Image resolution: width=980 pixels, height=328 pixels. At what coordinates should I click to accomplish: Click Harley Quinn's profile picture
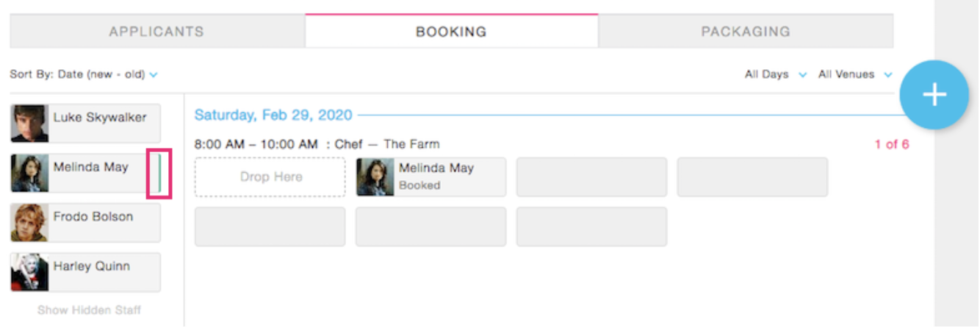click(x=29, y=272)
